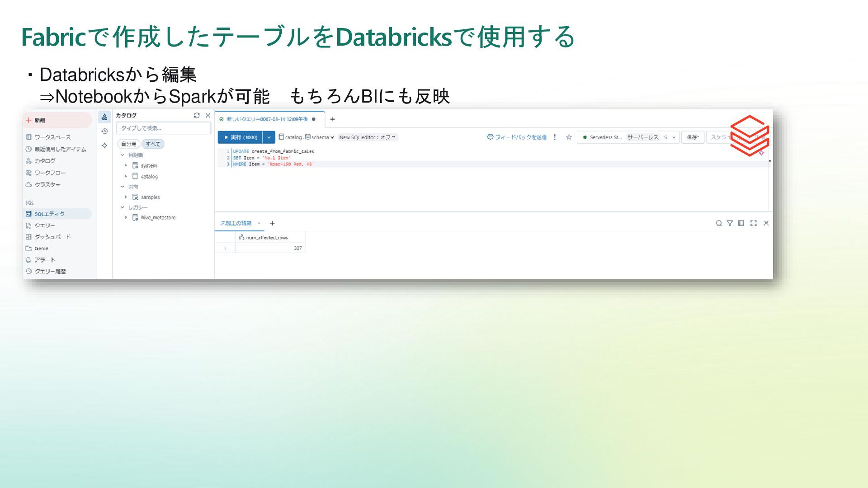Click the results search magnifier icon
Image resolution: width=868 pixels, height=488 pixels.
(x=718, y=223)
